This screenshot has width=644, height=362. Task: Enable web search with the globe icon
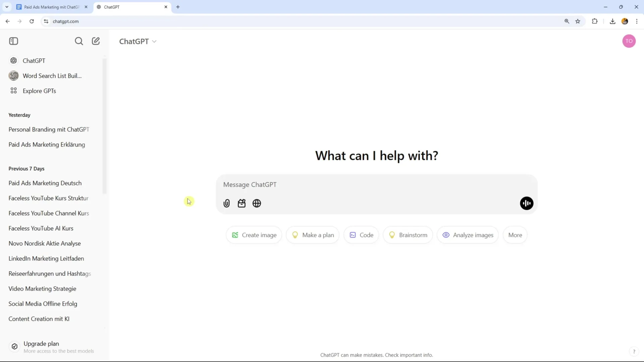pos(257,203)
